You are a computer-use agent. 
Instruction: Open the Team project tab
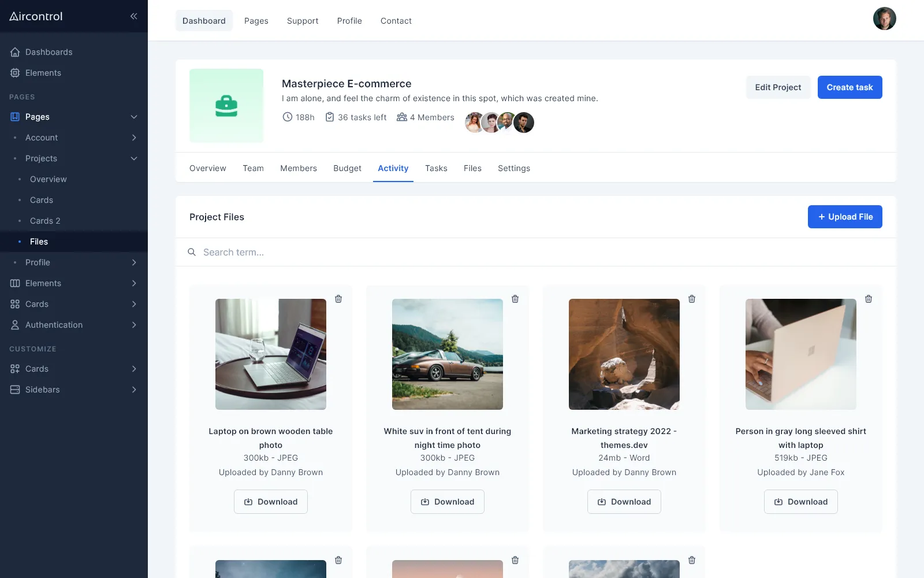click(x=253, y=168)
